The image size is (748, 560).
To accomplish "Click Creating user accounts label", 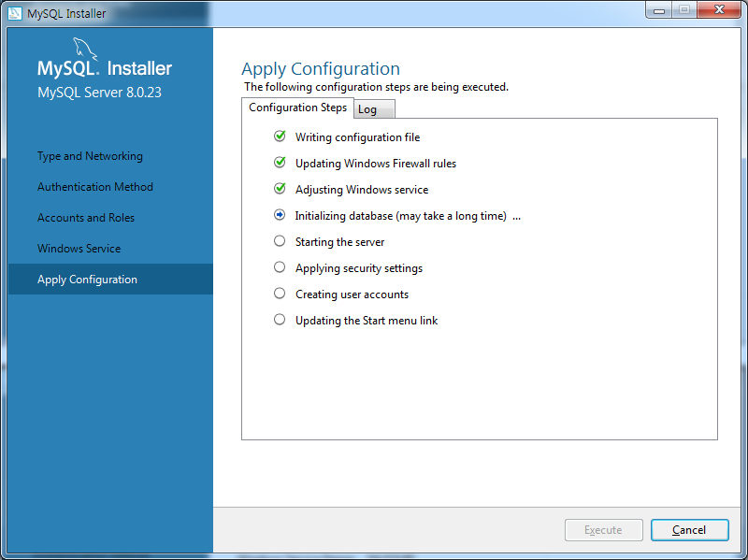I will coord(352,294).
